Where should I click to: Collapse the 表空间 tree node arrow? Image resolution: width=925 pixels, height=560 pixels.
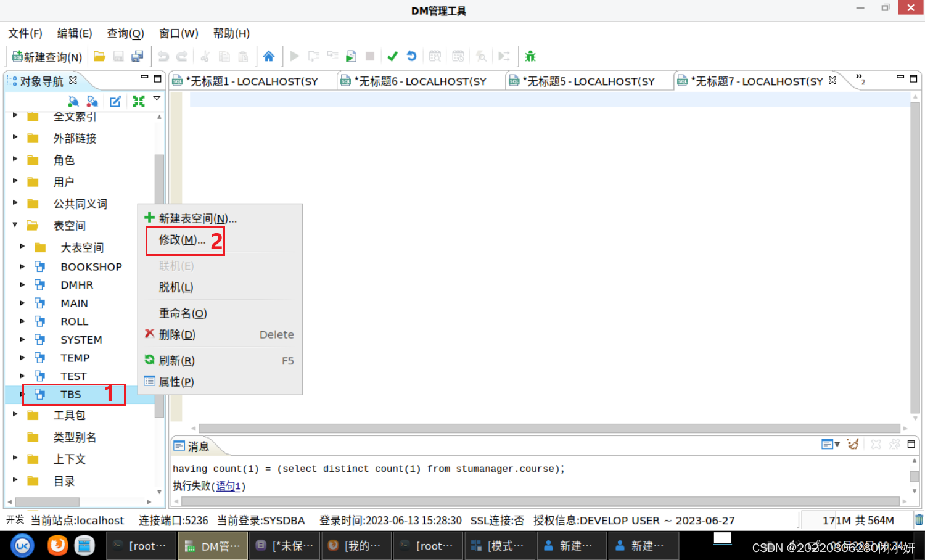[x=15, y=224]
